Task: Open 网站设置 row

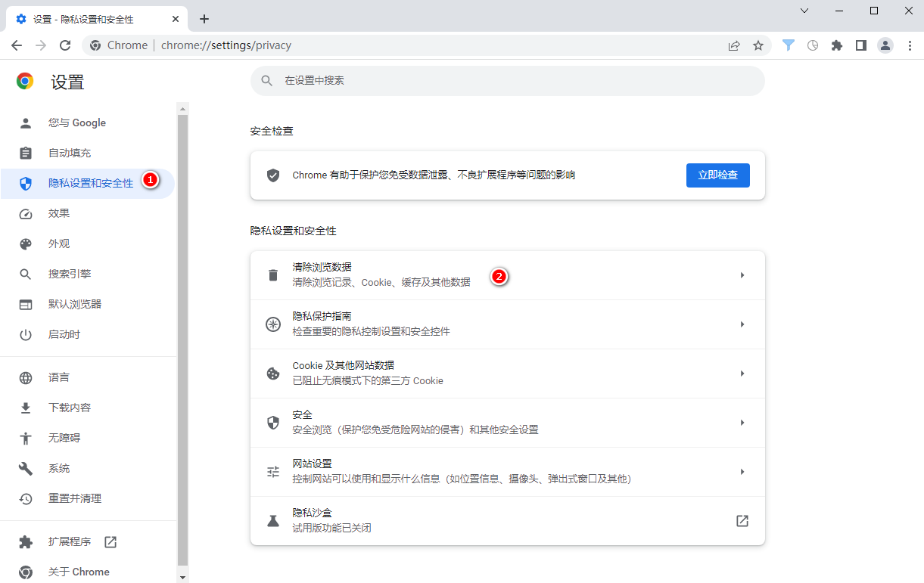Action: [508, 472]
